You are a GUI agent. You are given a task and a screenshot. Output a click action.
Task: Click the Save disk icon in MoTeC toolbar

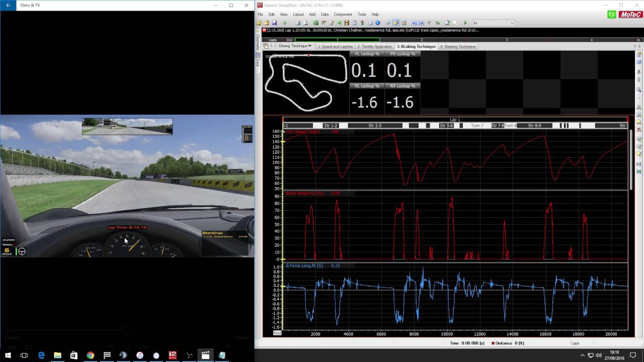(274, 23)
